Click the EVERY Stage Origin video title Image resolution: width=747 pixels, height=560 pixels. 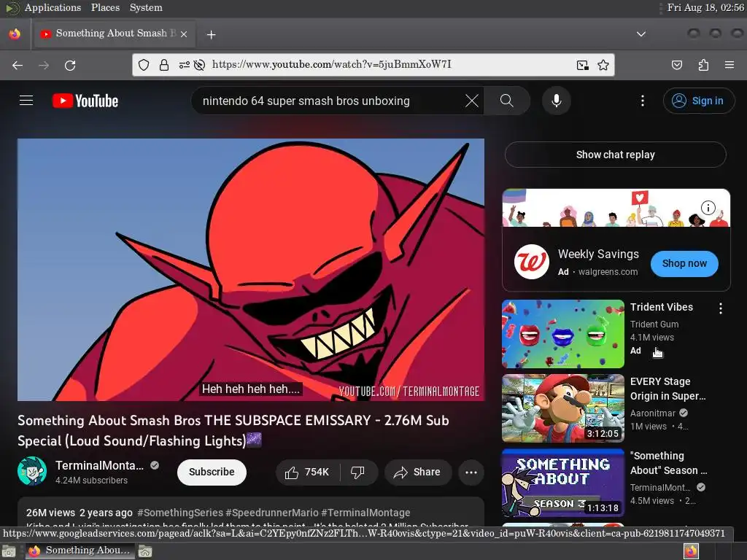point(667,389)
